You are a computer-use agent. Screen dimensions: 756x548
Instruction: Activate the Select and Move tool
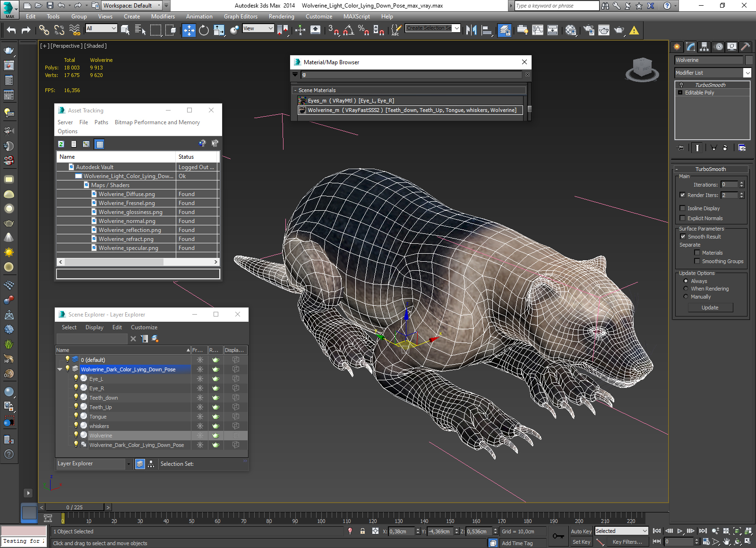click(189, 30)
